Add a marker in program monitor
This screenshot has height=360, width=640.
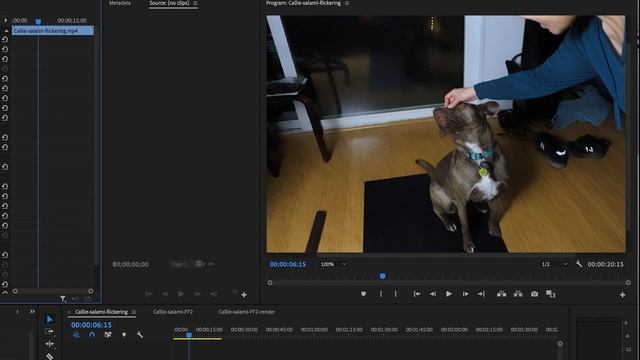click(363, 294)
